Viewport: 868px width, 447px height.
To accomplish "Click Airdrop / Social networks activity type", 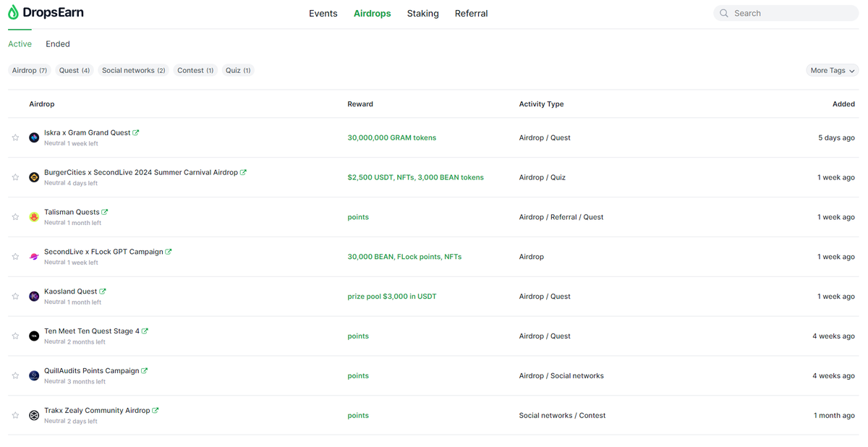I will [561, 376].
